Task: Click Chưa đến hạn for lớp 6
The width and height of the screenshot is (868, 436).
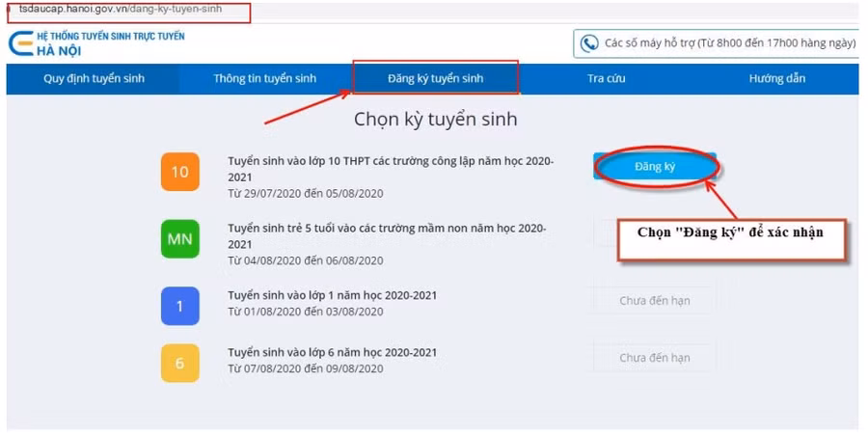Action: pos(654,358)
